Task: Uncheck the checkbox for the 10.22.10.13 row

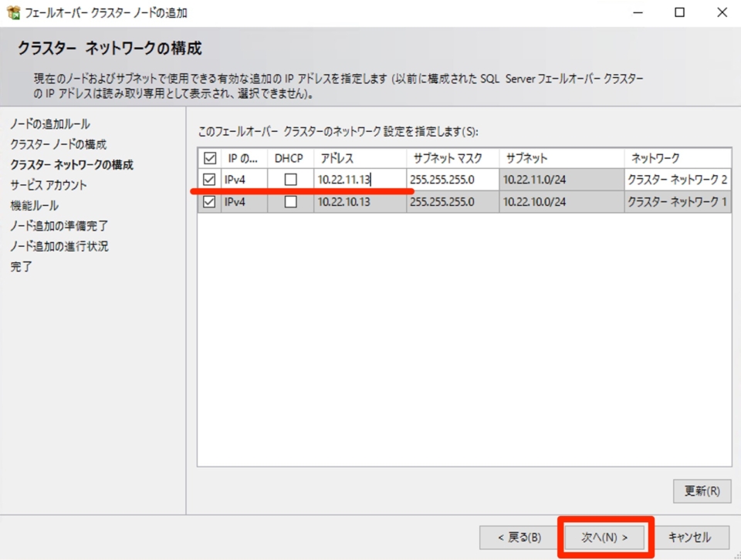Action: click(x=209, y=201)
